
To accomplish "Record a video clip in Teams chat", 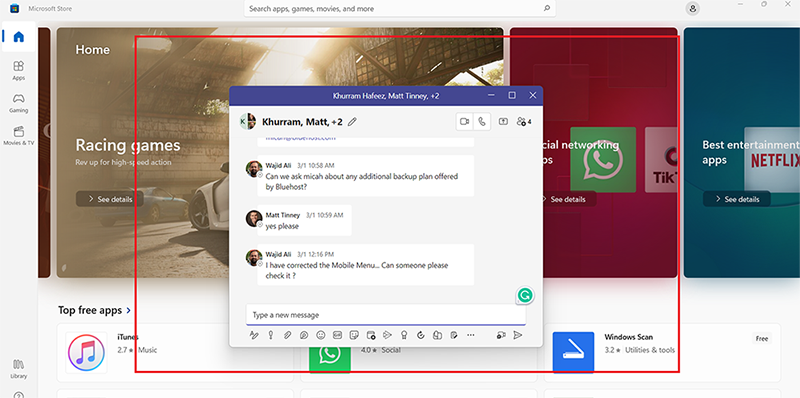I will tap(501, 335).
